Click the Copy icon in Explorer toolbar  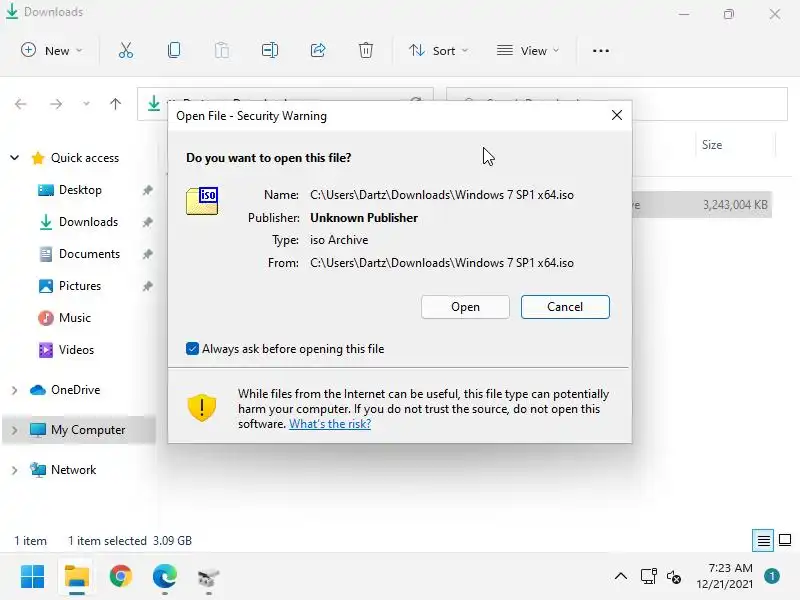tap(174, 50)
